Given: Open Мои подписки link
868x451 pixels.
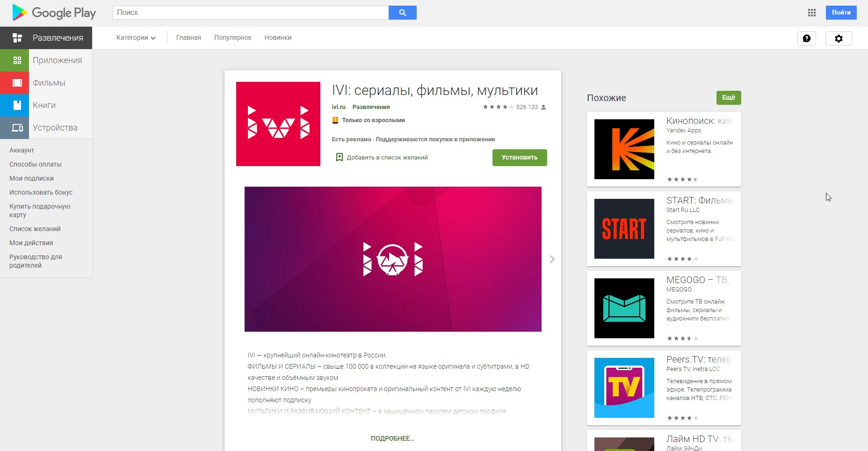Looking at the screenshot, I should 31,178.
